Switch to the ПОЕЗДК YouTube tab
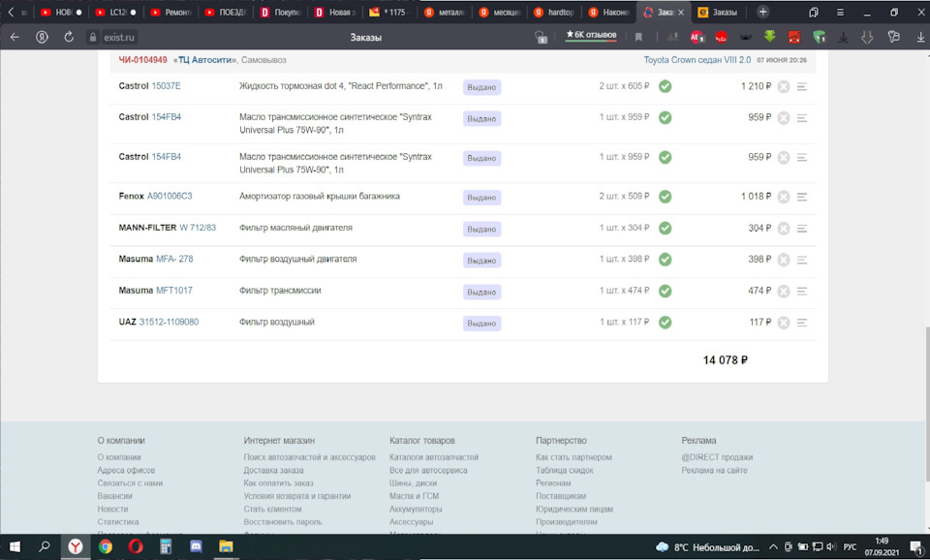Screen dimensions: 930x560 pyautogui.click(x=226, y=12)
